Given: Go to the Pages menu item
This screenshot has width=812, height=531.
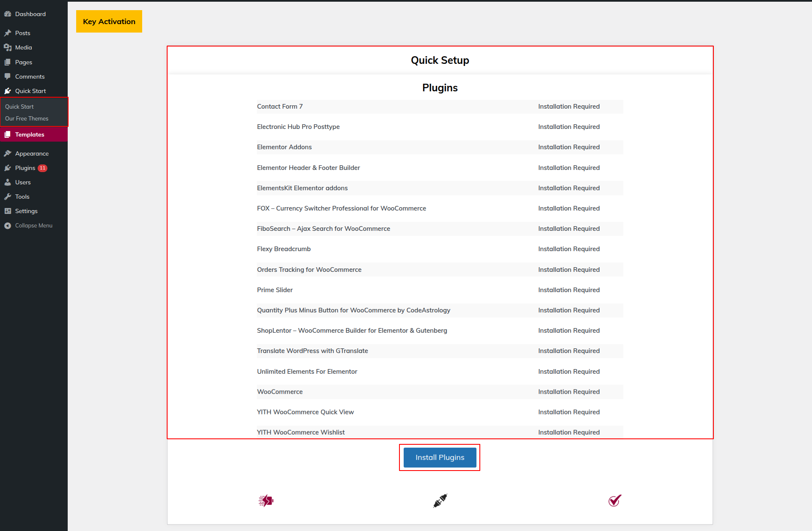Looking at the screenshot, I should pos(24,62).
